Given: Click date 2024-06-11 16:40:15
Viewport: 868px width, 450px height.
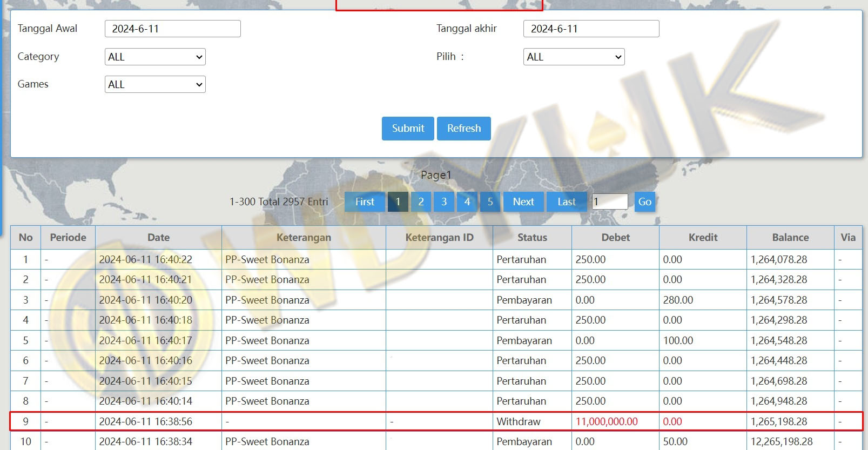Looking at the screenshot, I should (145, 381).
